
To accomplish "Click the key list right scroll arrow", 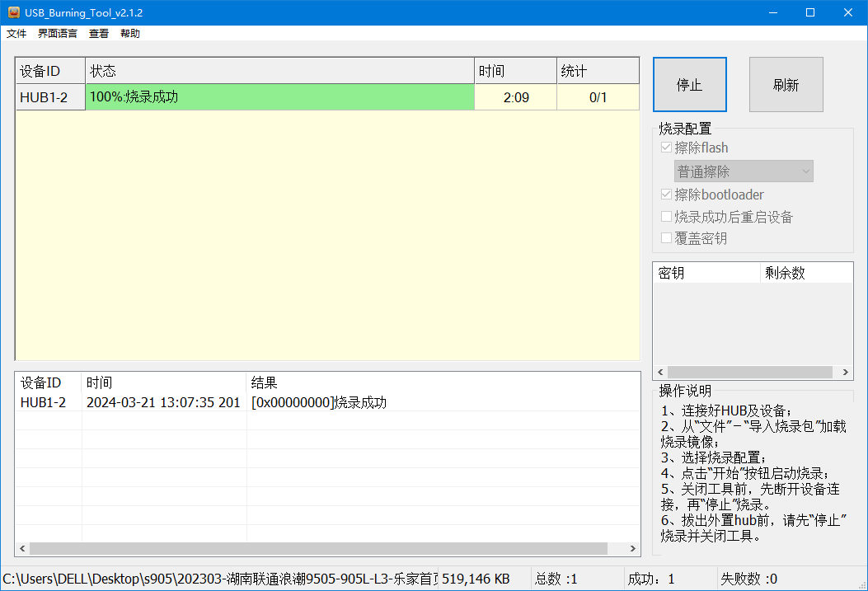I will 846,373.
